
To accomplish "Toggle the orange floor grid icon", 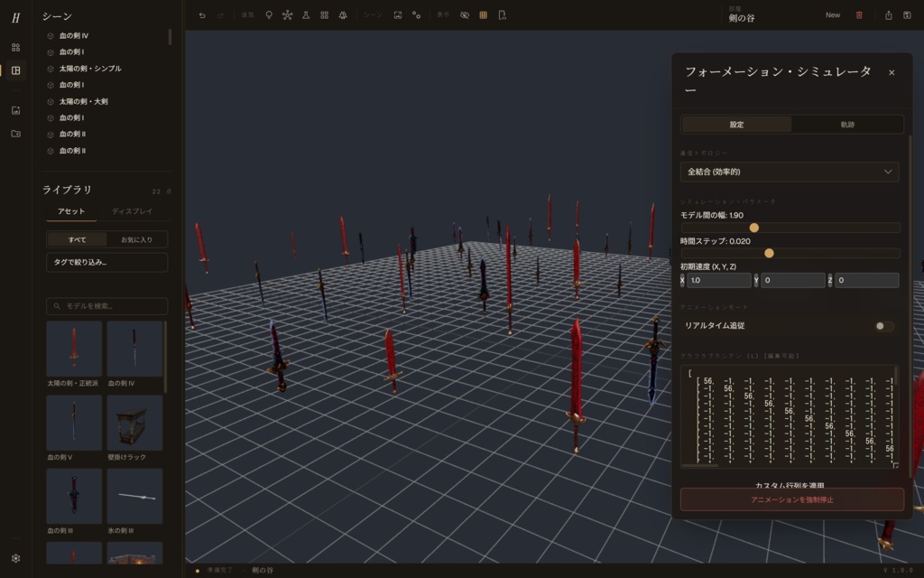I will click(484, 15).
